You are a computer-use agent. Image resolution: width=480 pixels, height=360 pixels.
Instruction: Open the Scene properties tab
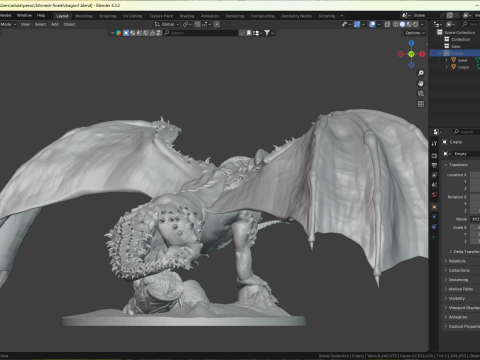coord(434,185)
